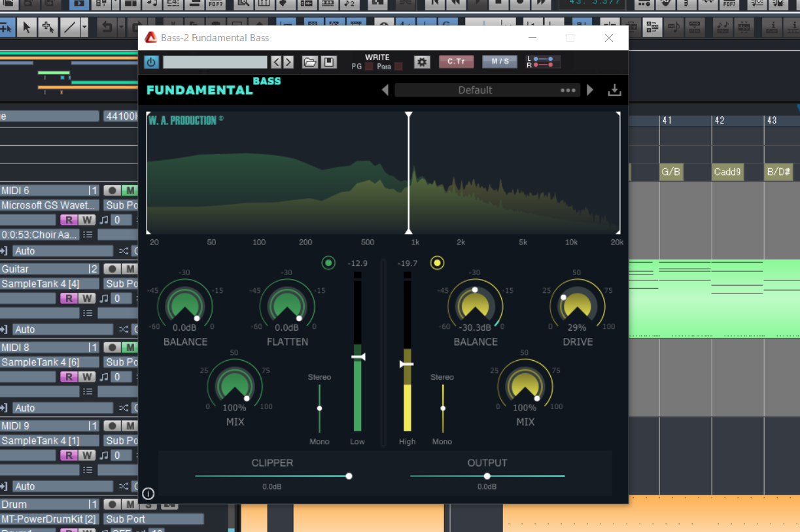The width and height of the screenshot is (800, 532).
Task: Open the 0:0:53:Choir Aa patch dropdown
Action: point(39,235)
